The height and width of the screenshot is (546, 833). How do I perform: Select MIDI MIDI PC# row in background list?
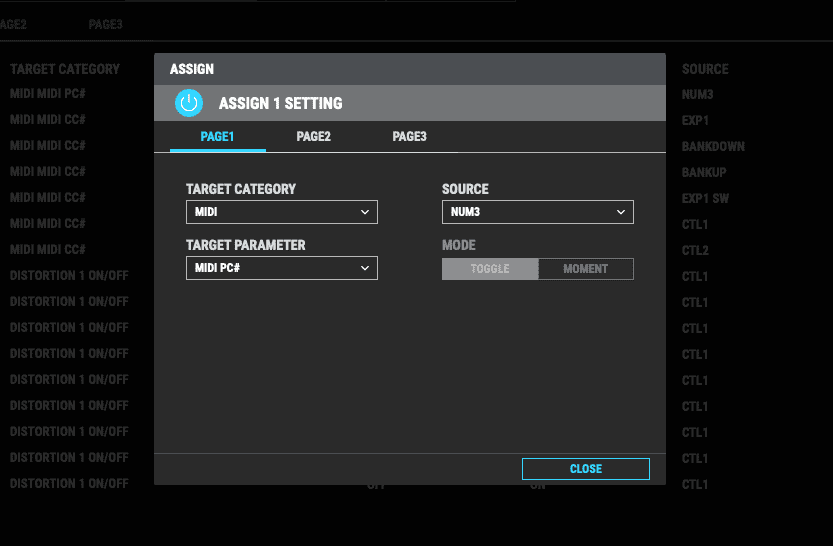(48, 93)
